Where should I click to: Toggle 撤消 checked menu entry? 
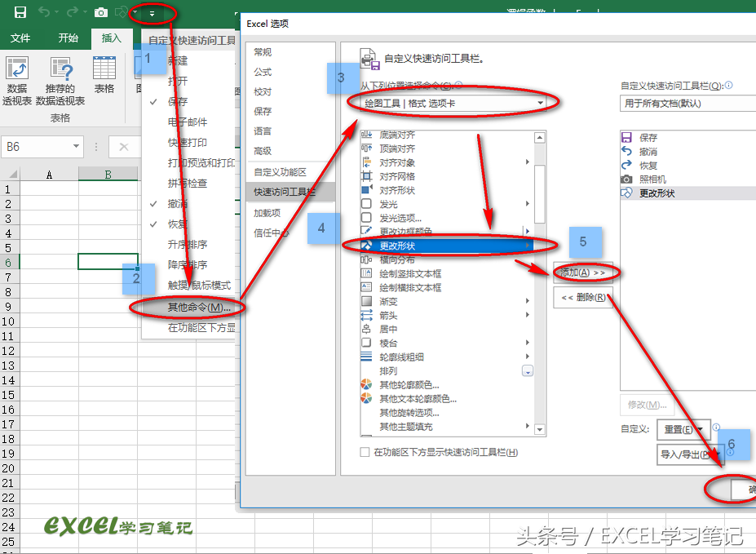tap(178, 204)
